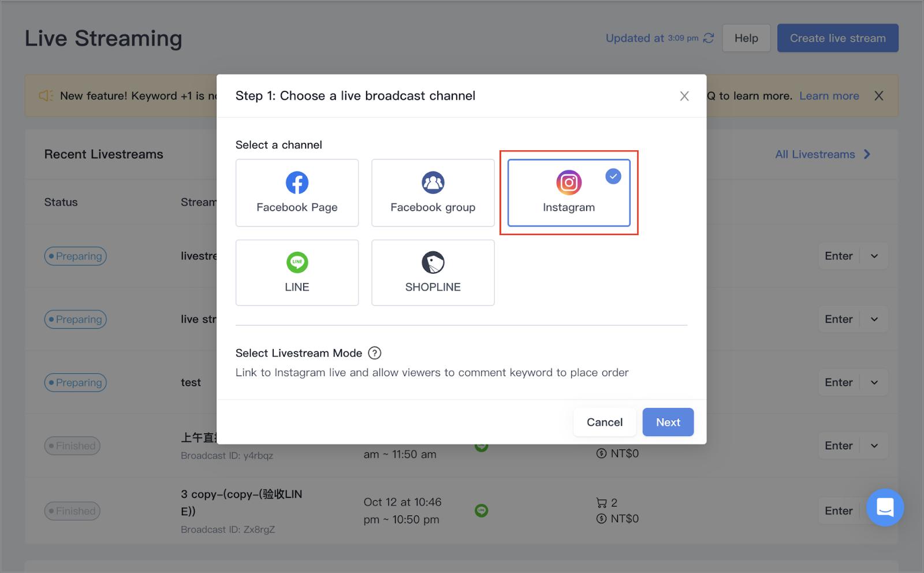Click Broadcast ID: Zx8rgZ text
Image resolution: width=924 pixels, height=573 pixels.
pos(228,530)
